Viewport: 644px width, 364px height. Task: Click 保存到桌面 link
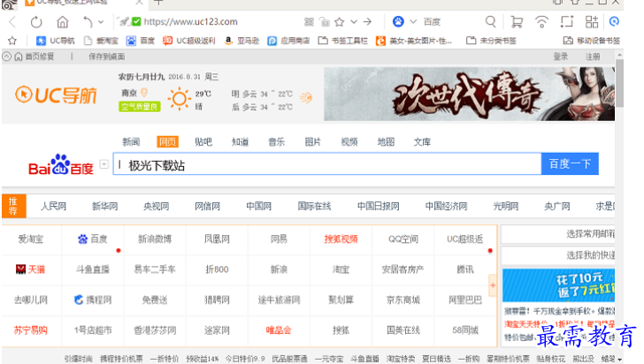pos(107,57)
